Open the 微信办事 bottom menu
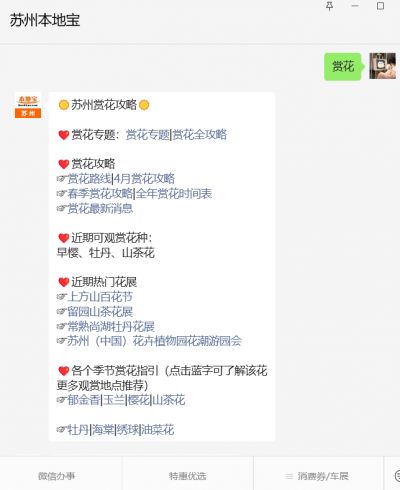The width and height of the screenshot is (400, 490). point(56,476)
